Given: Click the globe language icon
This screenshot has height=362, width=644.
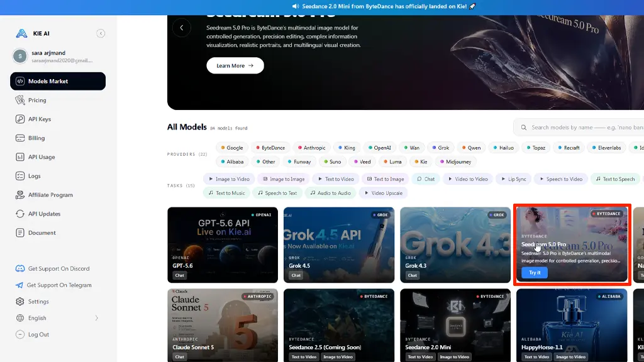Looking at the screenshot, I should 19,317.
